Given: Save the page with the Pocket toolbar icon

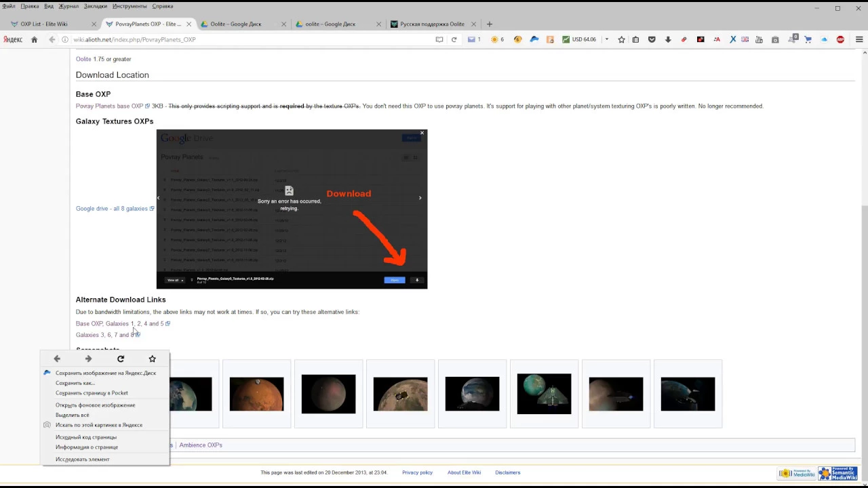Looking at the screenshot, I should coord(652,39).
